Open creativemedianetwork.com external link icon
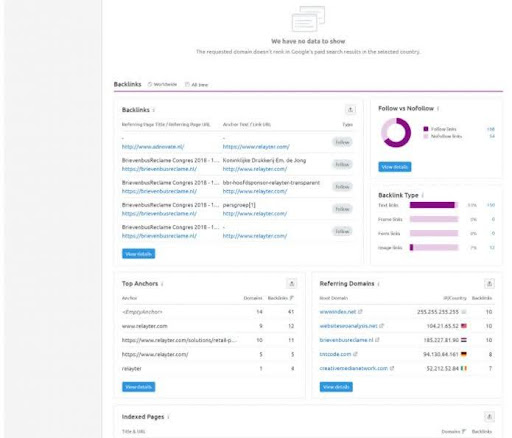Viewport: 512px width, 438px height. tap(392, 368)
